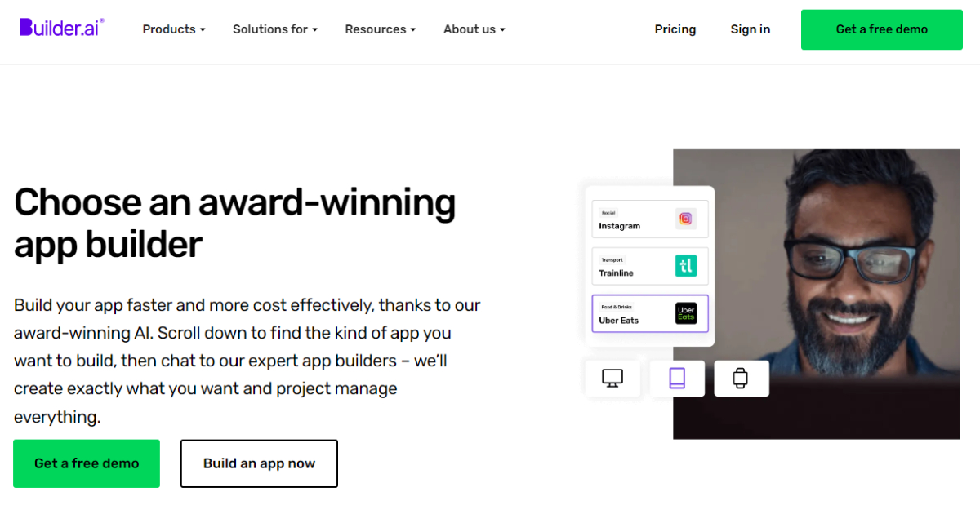Go to the Pricing page
This screenshot has width=980, height=514.
pyautogui.click(x=675, y=29)
